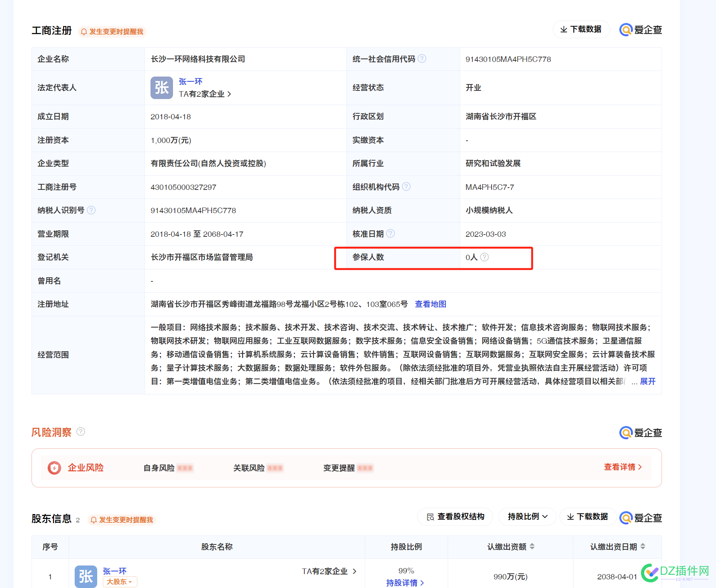
Task: Open 持股详情 link for 99%
Action: coord(405,583)
